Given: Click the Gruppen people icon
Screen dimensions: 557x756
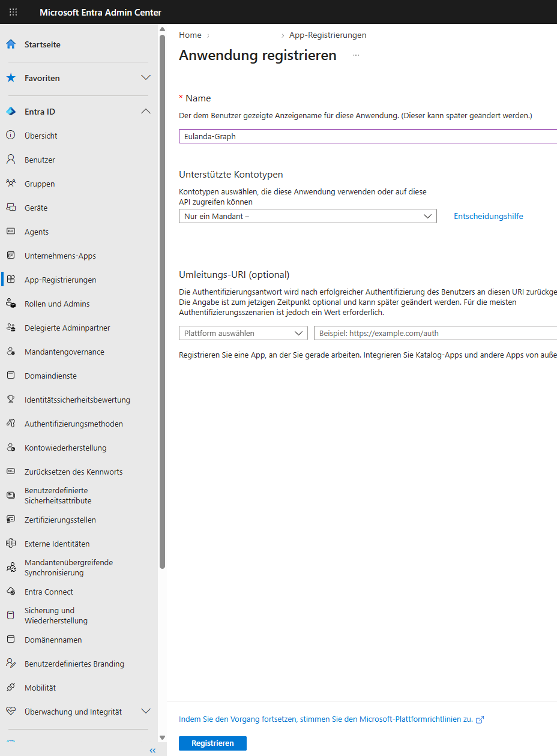Looking at the screenshot, I should click(x=11, y=184).
